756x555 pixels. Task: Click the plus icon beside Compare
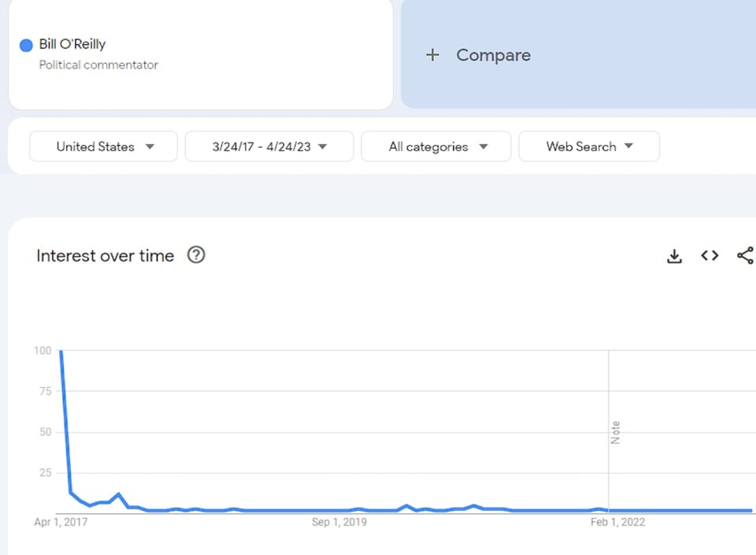click(432, 55)
